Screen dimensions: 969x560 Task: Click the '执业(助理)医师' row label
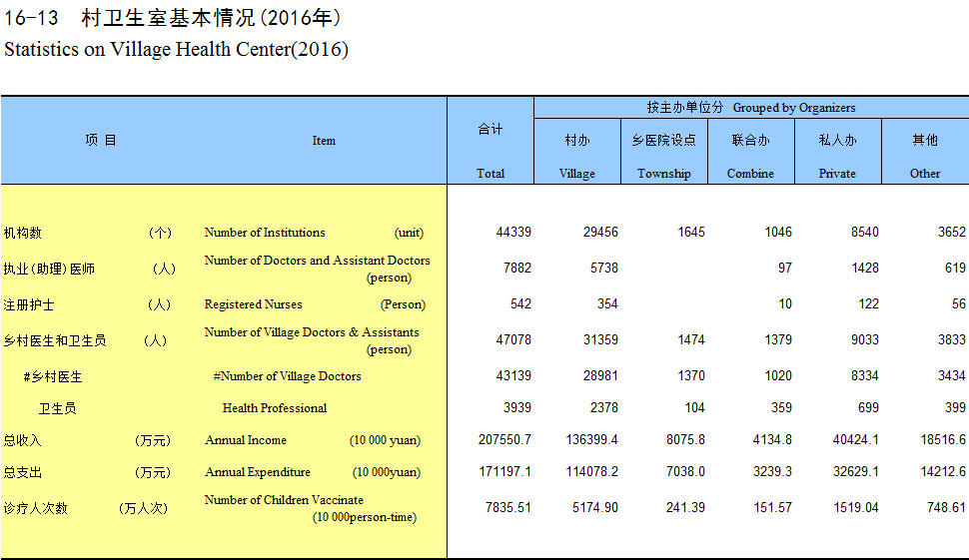coord(49,269)
